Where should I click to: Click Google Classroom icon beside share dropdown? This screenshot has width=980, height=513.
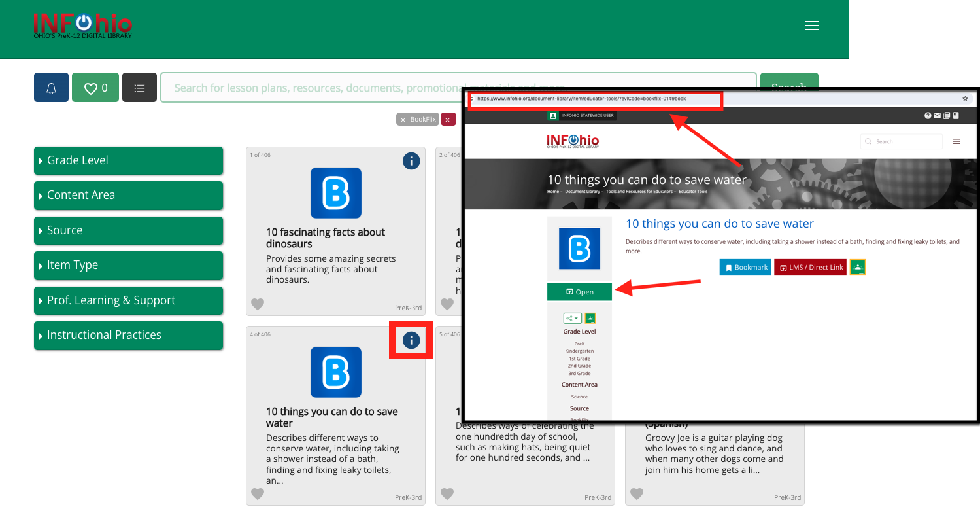coord(590,318)
